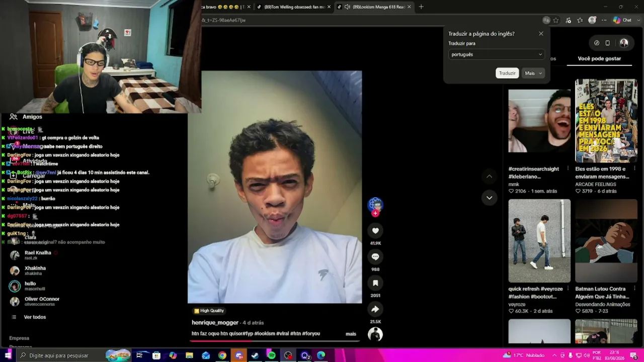Viewport: 644px width, 362px height.
Task: Expand the Mais options dropdown
Action: [533, 73]
